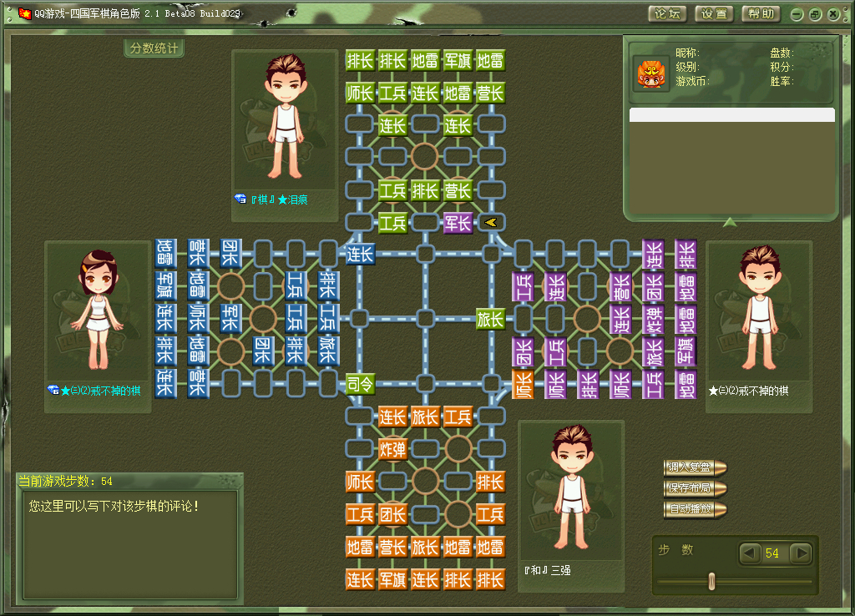855x616 pixels.
Task: Click the 保存布局 save layout button
Action: pos(695,488)
